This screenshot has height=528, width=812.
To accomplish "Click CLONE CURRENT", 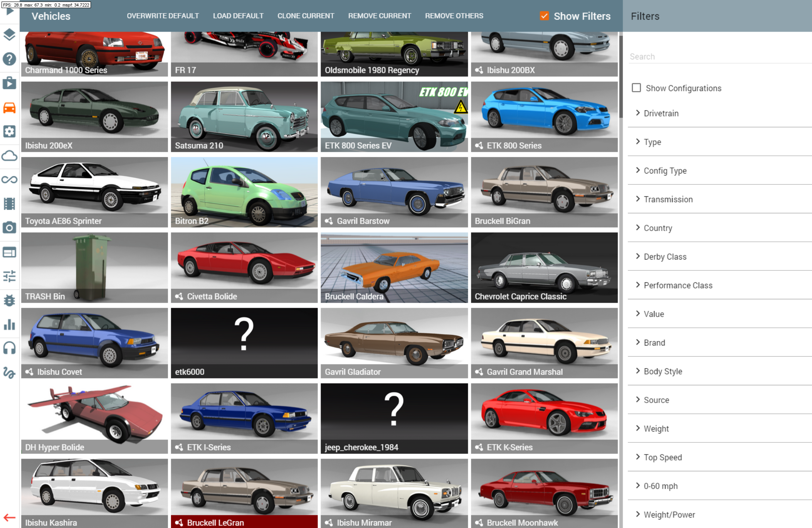I will (306, 16).
